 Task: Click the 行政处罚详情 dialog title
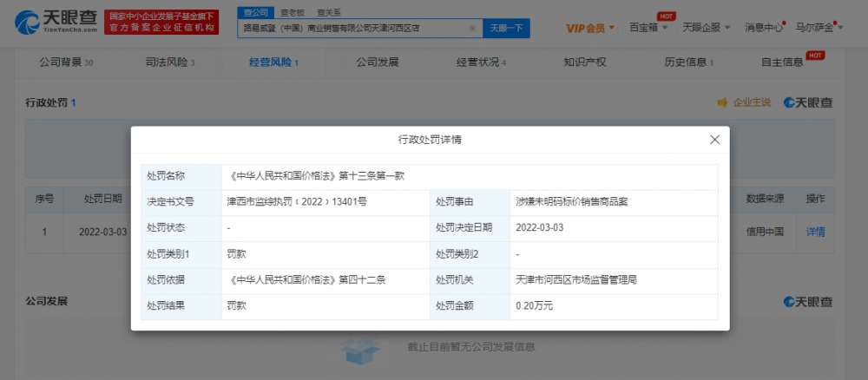430,140
